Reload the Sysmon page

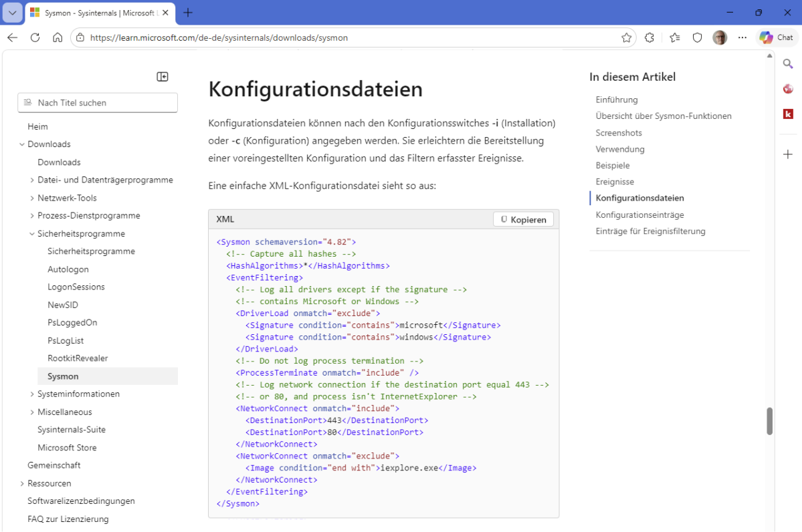[x=35, y=37]
